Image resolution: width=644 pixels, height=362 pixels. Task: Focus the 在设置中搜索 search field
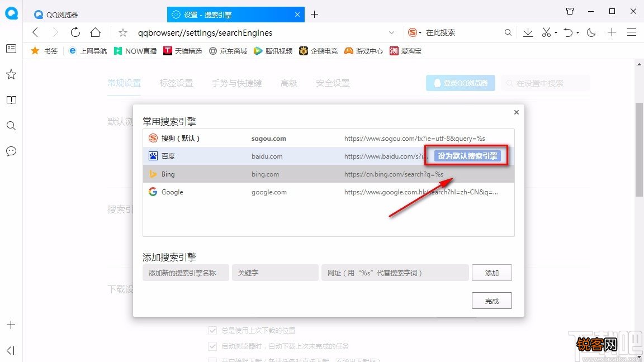pyautogui.click(x=546, y=83)
